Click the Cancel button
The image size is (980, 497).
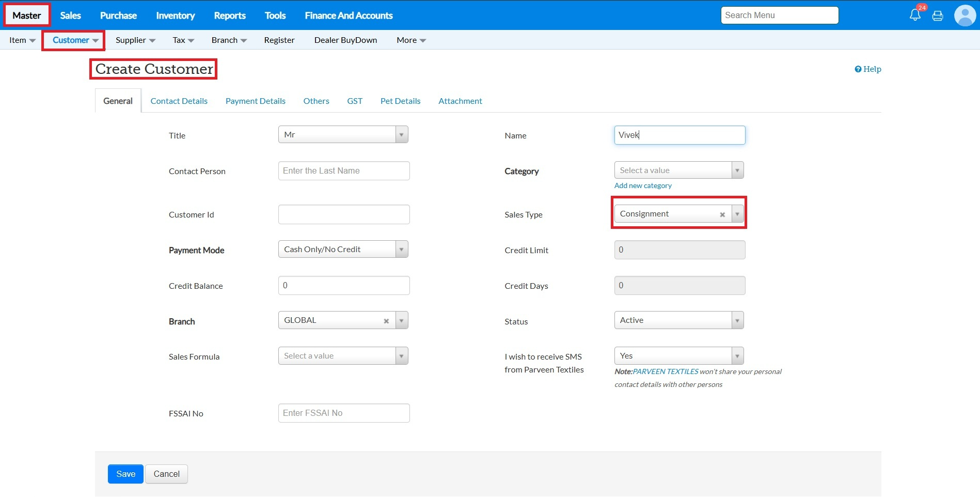pyautogui.click(x=166, y=474)
